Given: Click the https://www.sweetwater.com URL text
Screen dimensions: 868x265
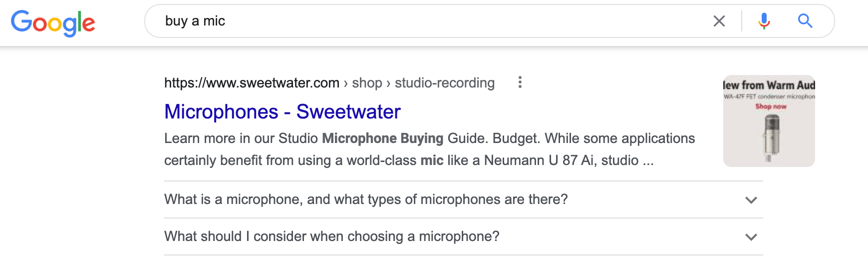Looking at the screenshot, I should 252,82.
